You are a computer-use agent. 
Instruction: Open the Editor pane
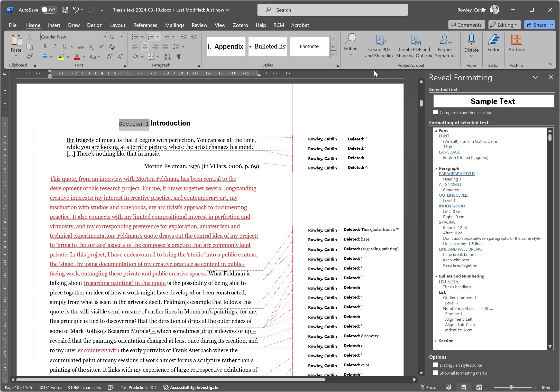493,43
